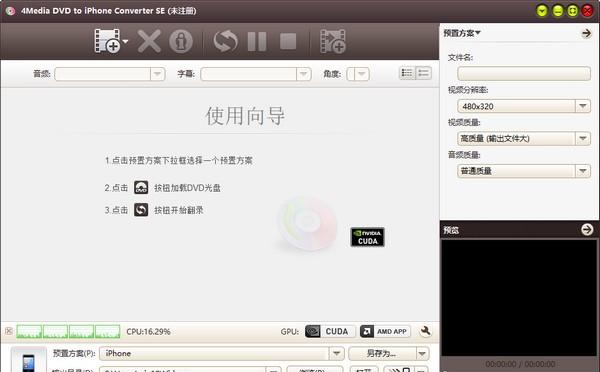Click the load DVD film-plus icon
Image resolution: width=600 pixels, height=372 pixels.
tap(107, 41)
